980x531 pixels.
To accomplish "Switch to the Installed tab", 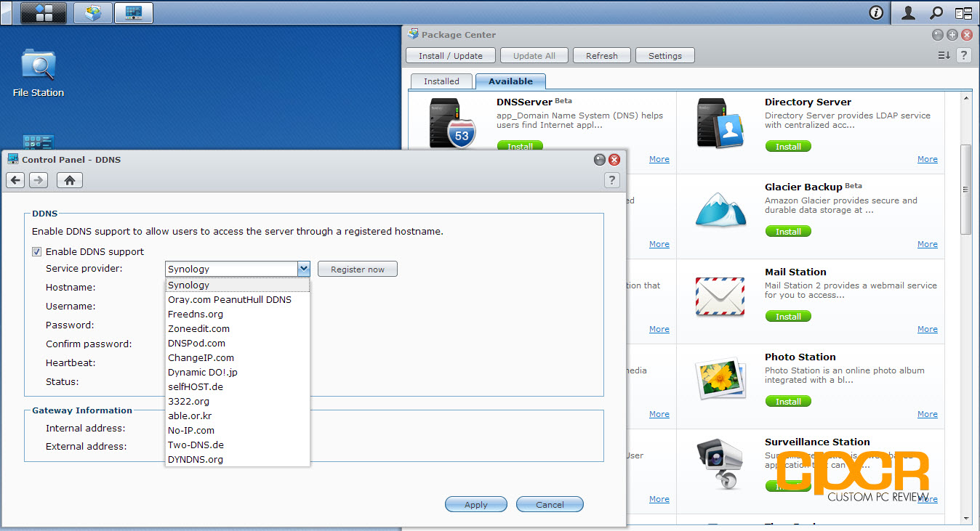I will [x=441, y=81].
